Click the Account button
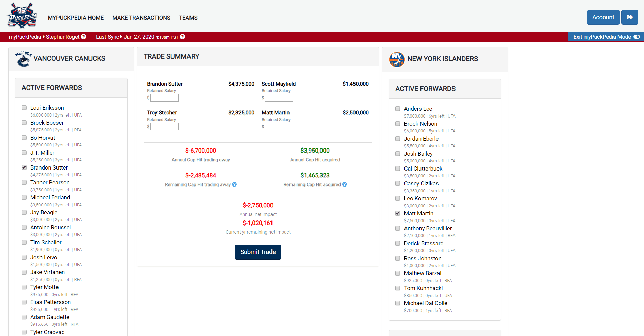Screen dimensions: 644x336 [x=603, y=17]
